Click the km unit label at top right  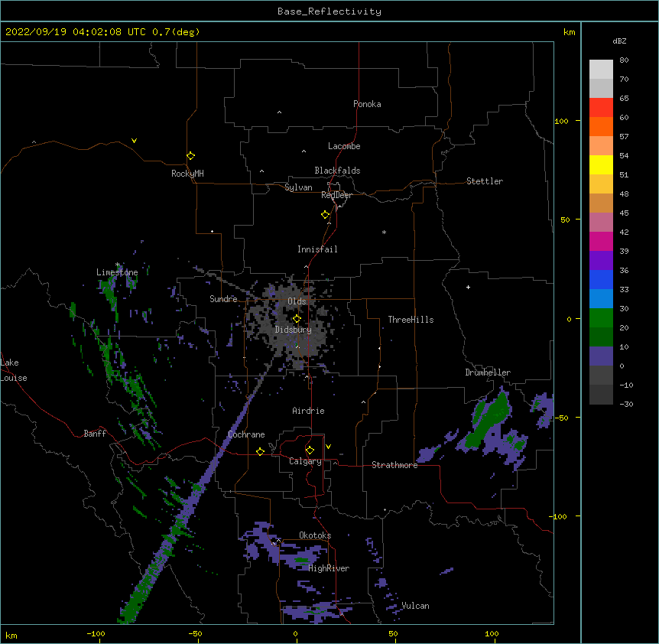click(569, 32)
